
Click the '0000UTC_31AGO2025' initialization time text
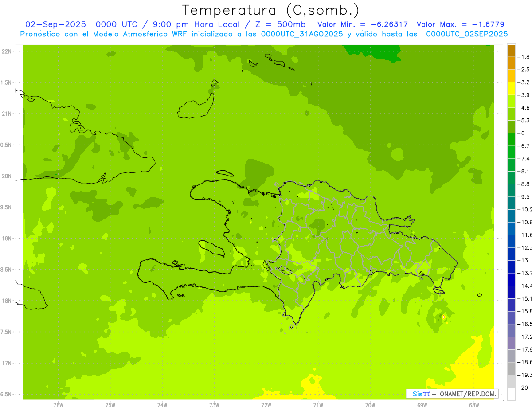click(x=302, y=34)
